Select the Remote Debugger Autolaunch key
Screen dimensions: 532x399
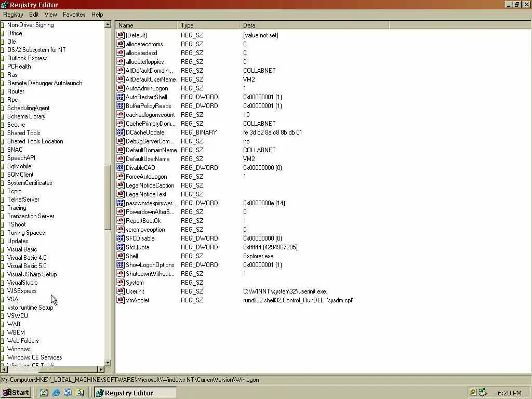coord(45,83)
